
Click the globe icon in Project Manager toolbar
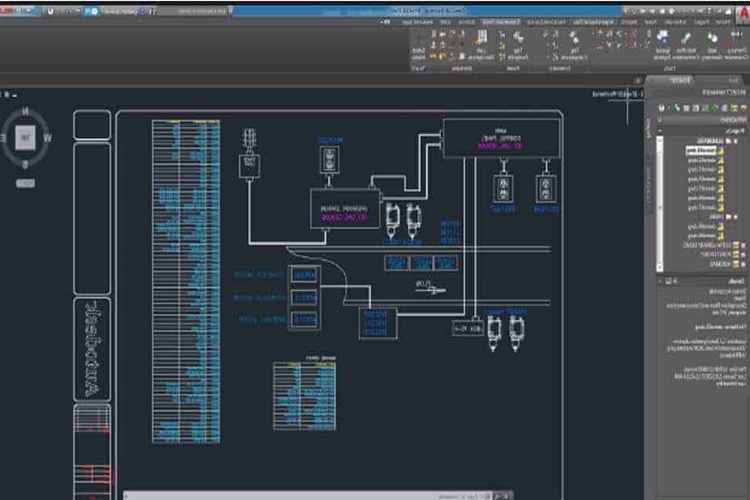[x=677, y=108]
